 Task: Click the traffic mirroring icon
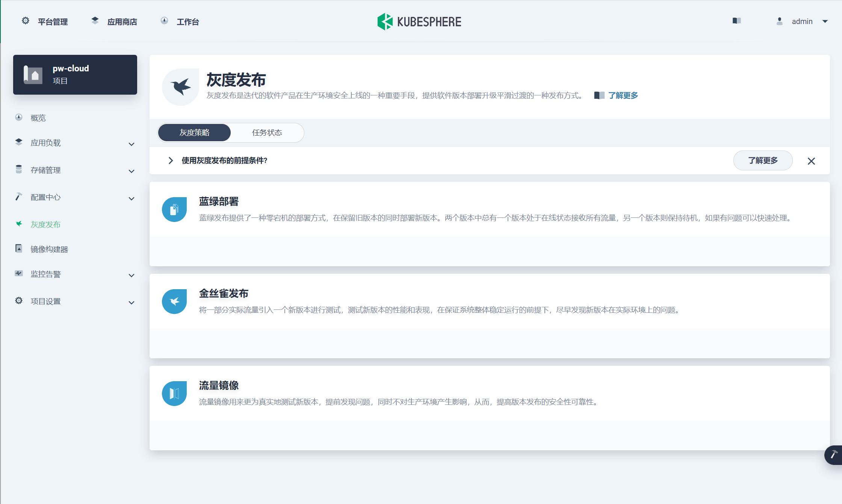[174, 394]
